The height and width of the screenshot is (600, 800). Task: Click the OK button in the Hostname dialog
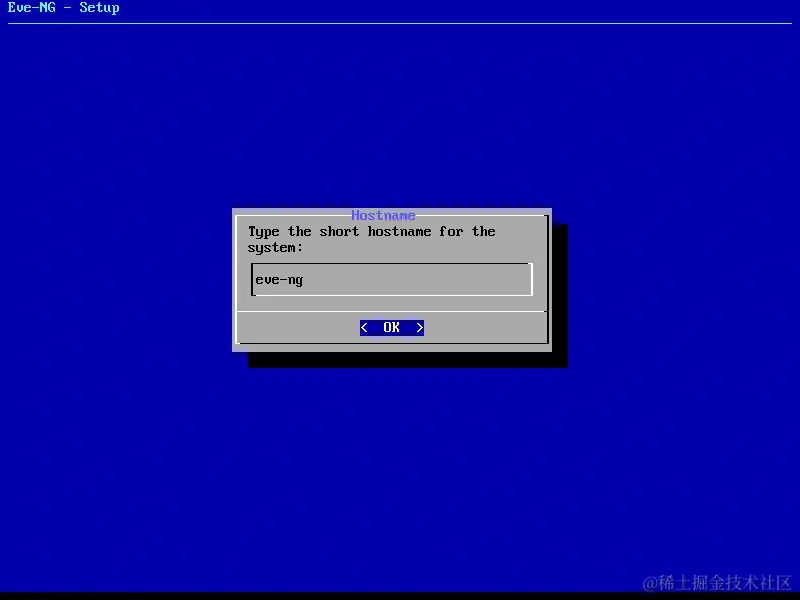[391, 328]
